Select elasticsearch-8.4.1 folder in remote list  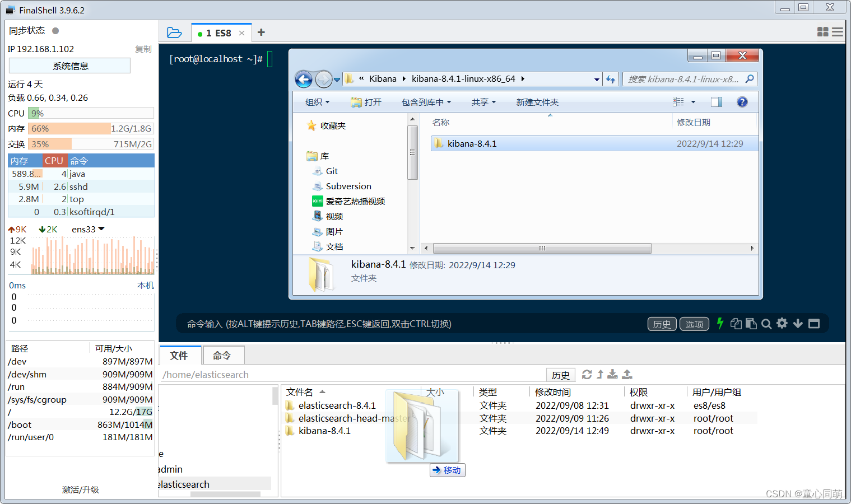pyautogui.click(x=337, y=405)
